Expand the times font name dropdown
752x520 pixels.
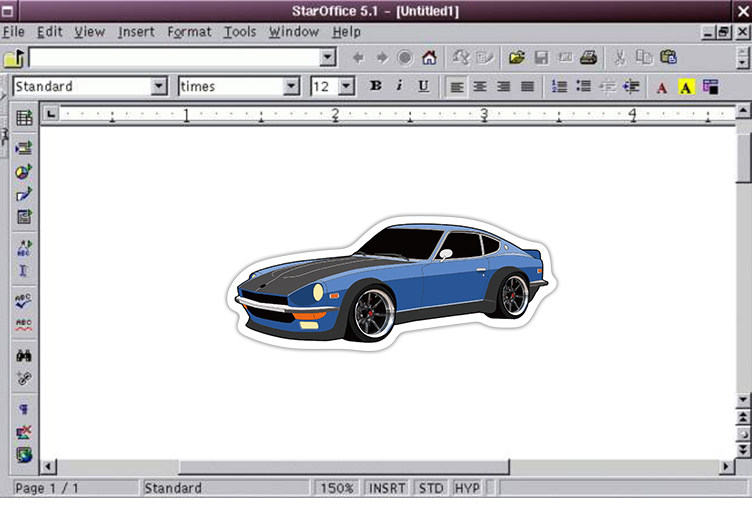[291, 87]
